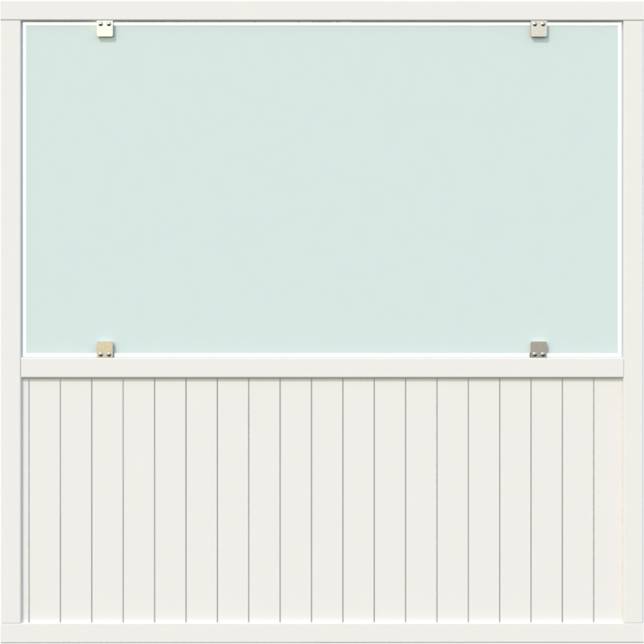Click the vertical slat directly below the bottom-left clamp

pyautogui.click(x=107, y=498)
